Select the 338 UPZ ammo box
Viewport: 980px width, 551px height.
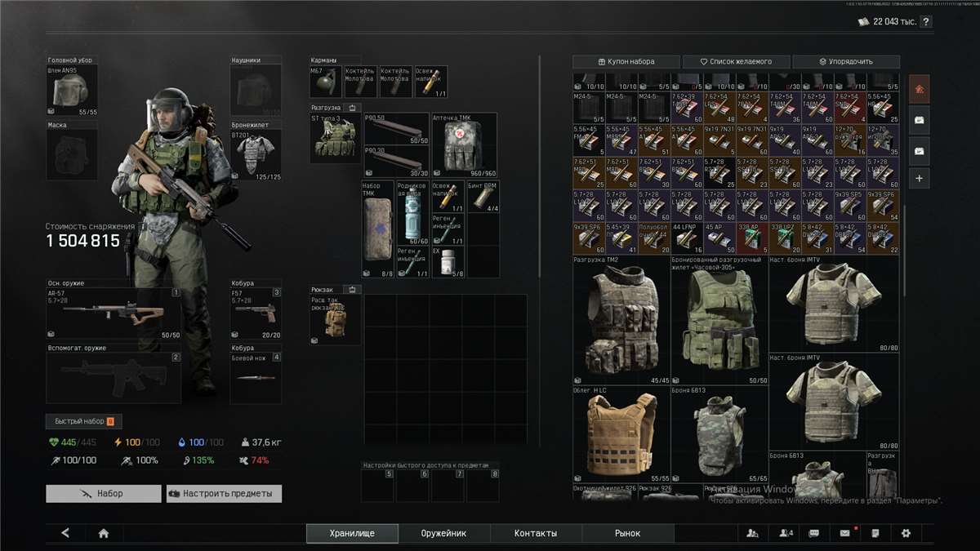[x=785, y=238]
